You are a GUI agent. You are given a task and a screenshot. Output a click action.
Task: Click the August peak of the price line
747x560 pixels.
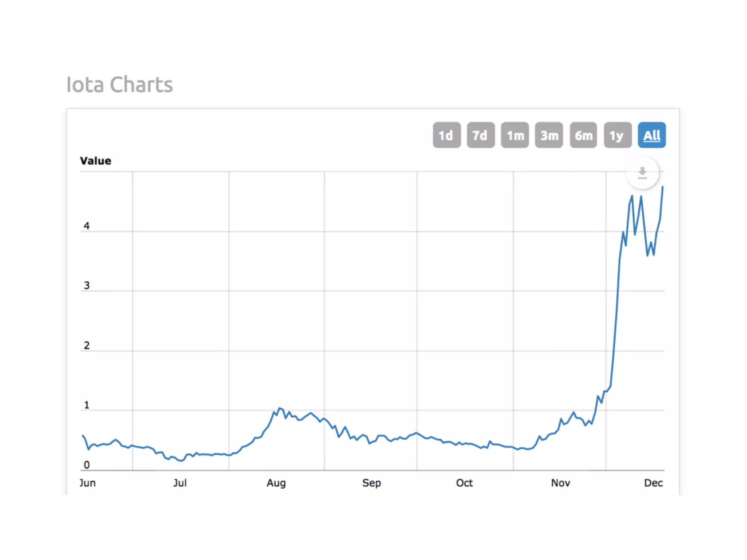point(279,408)
